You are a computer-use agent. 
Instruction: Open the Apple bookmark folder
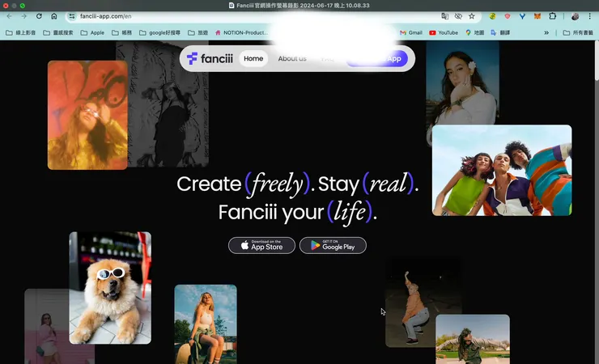(92, 33)
